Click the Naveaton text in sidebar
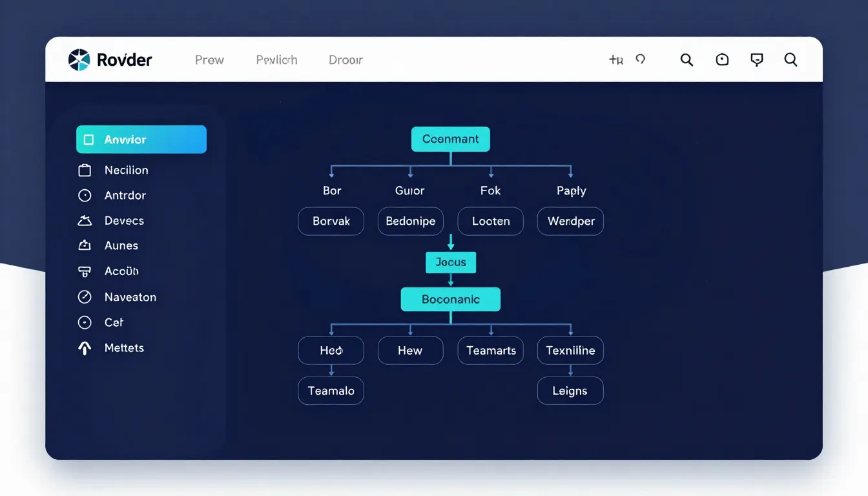The image size is (868, 496). 130,297
